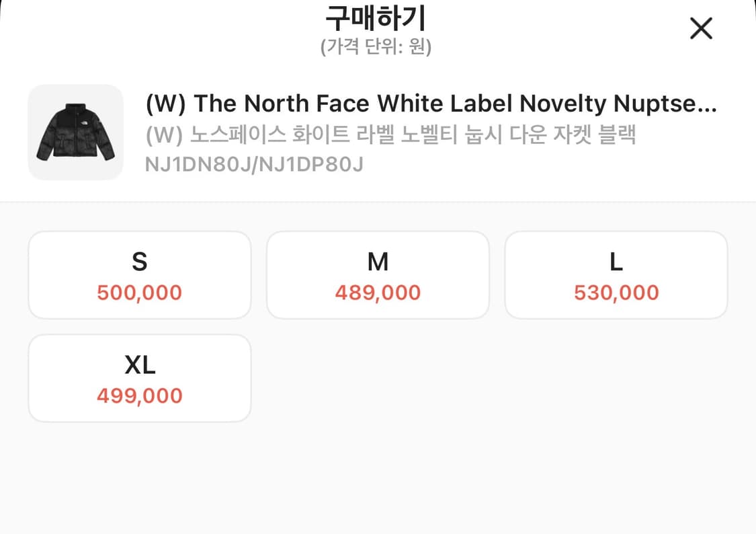The height and width of the screenshot is (534, 756).
Task: Select the model code NJ1DN80J/NJ1DP80J
Action: 254,164
